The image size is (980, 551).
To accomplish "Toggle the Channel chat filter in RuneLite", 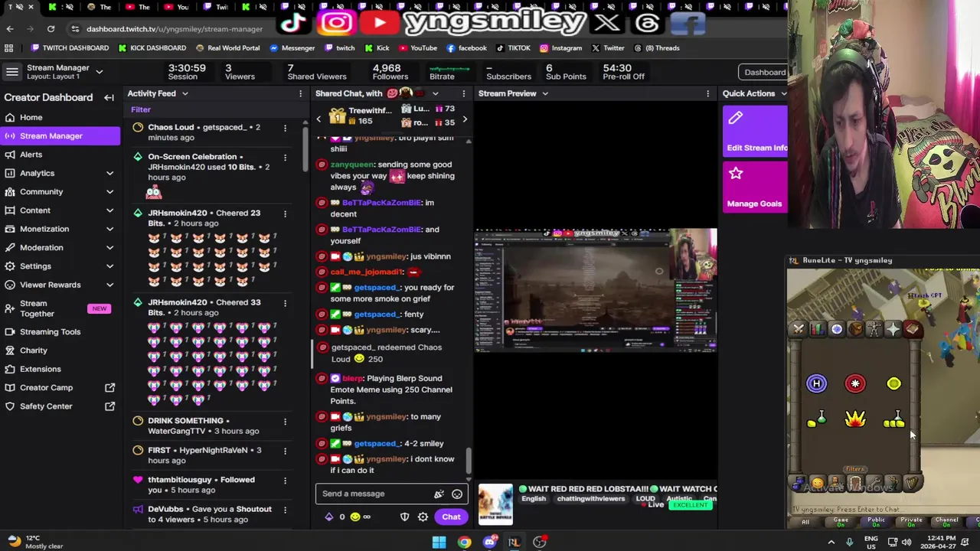I will point(946,521).
